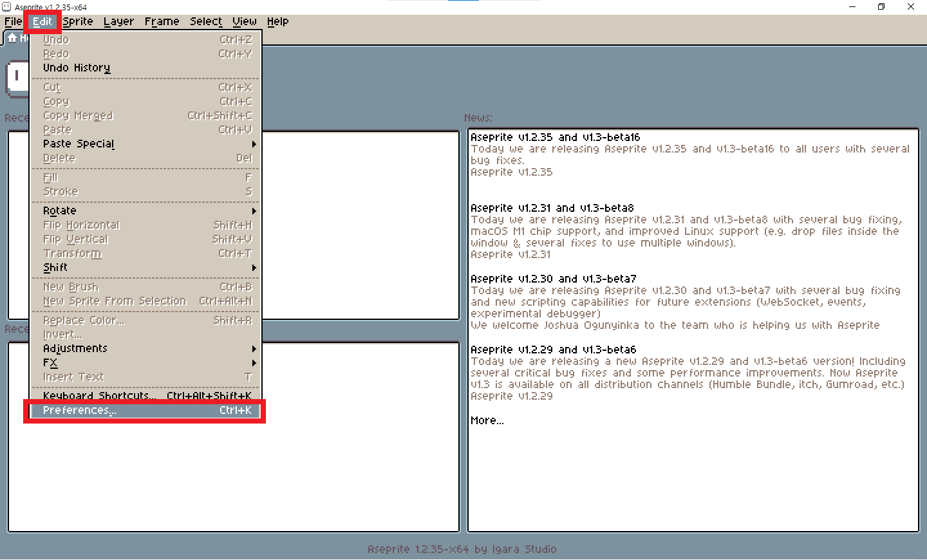Select the Fill menu entry
The width and height of the screenshot is (927, 560).
coord(146,177)
